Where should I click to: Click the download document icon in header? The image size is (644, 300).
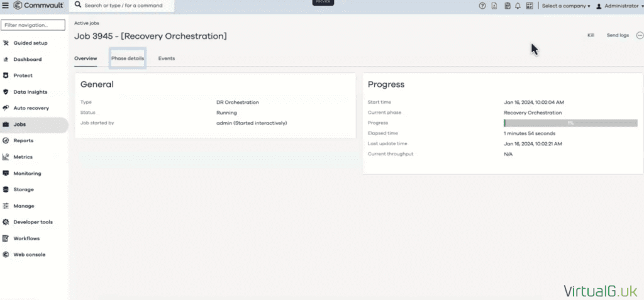[494, 6]
